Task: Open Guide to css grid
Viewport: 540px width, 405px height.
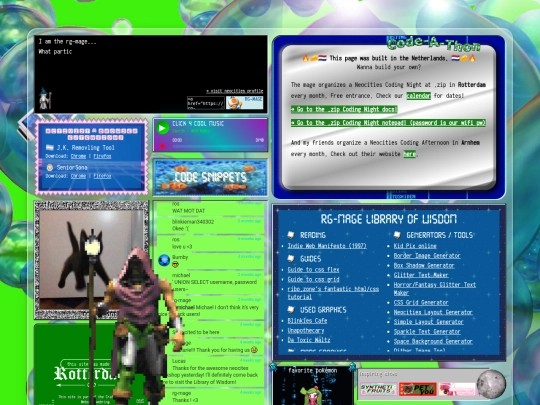Action: [313, 279]
